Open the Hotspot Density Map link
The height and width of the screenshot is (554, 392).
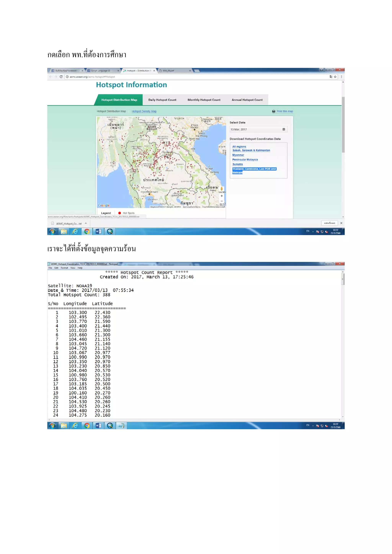(x=144, y=111)
